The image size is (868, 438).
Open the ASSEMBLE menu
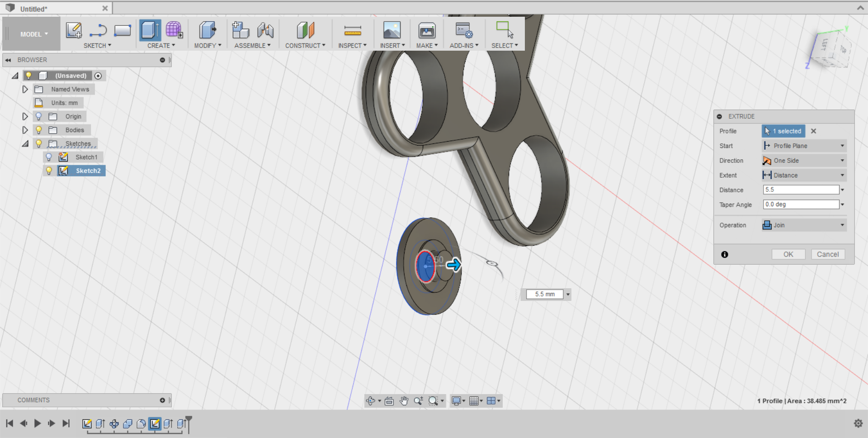point(252,46)
